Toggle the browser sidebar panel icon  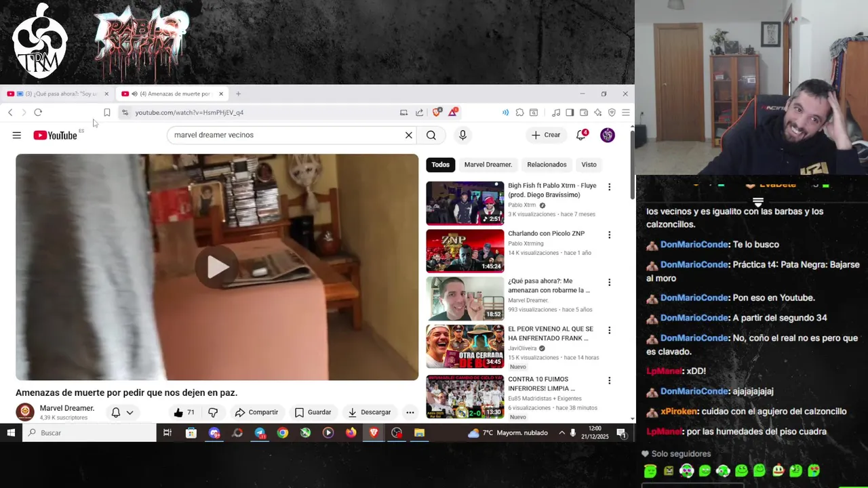570,113
